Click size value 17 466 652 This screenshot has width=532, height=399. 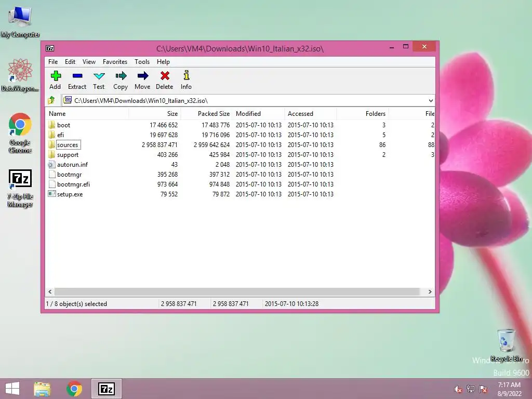pos(164,125)
